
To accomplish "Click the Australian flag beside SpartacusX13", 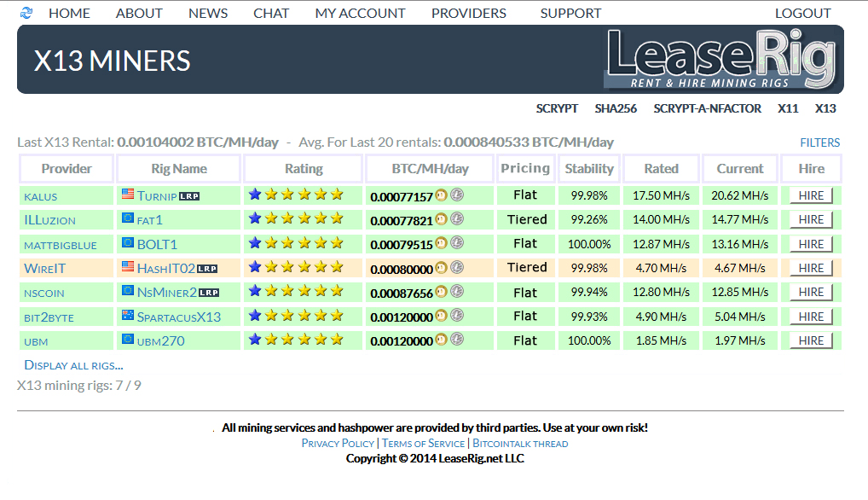I will (128, 315).
